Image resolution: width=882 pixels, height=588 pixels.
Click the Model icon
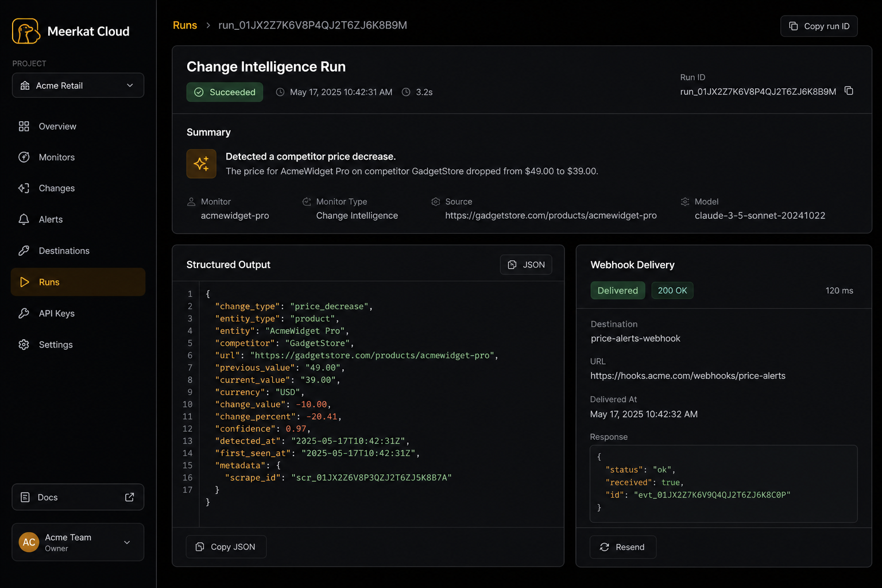685,202
